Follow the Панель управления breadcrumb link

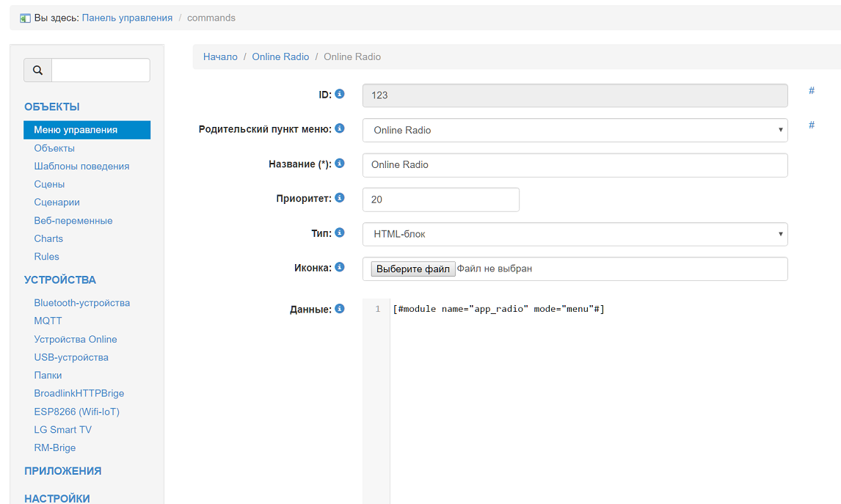(x=127, y=18)
